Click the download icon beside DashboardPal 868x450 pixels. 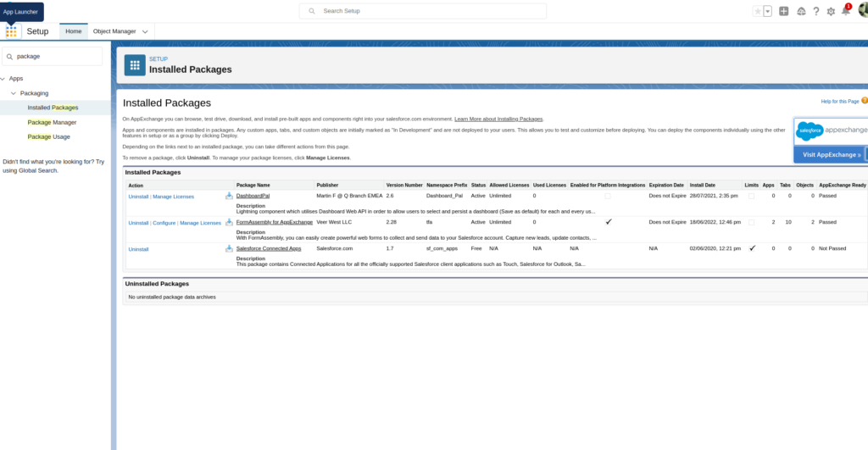[229, 196]
